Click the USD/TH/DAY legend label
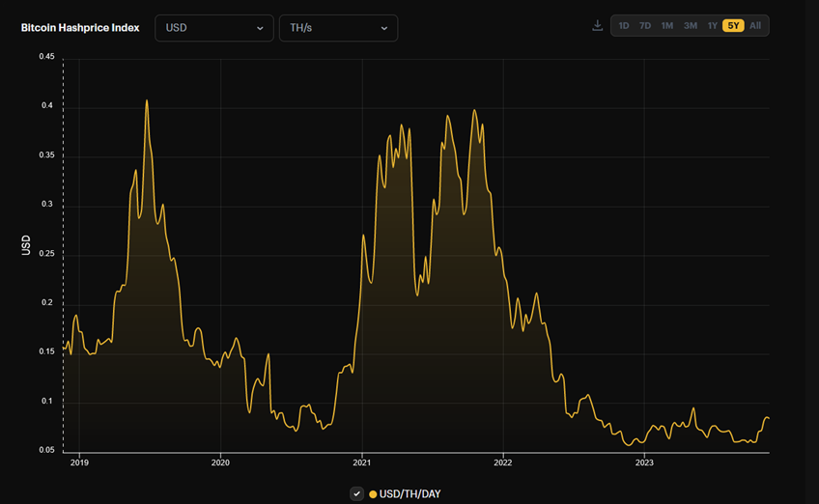819x504 pixels. (x=410, y=494)
